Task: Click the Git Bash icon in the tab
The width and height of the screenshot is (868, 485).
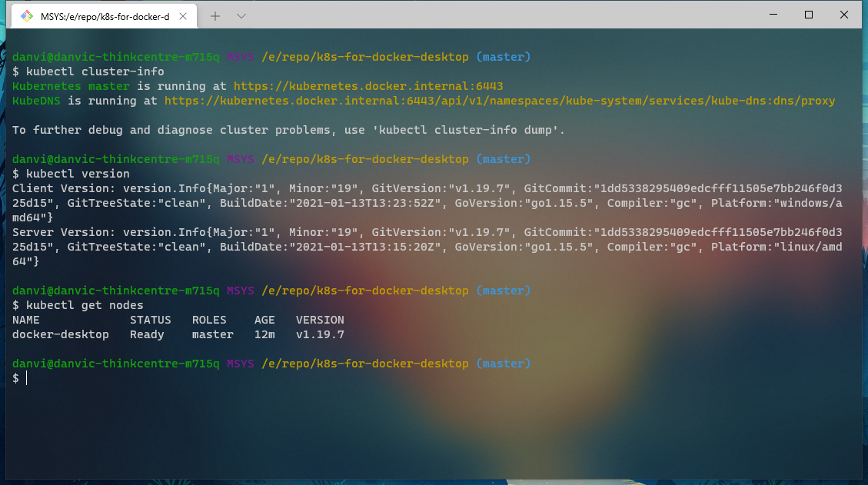Action: point(27,16)
